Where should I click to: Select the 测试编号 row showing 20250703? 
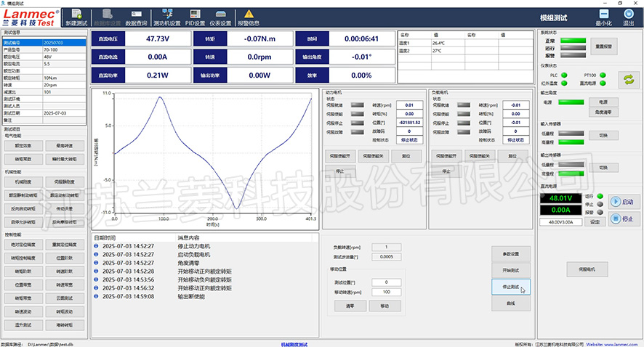click(x=44, y=43)
